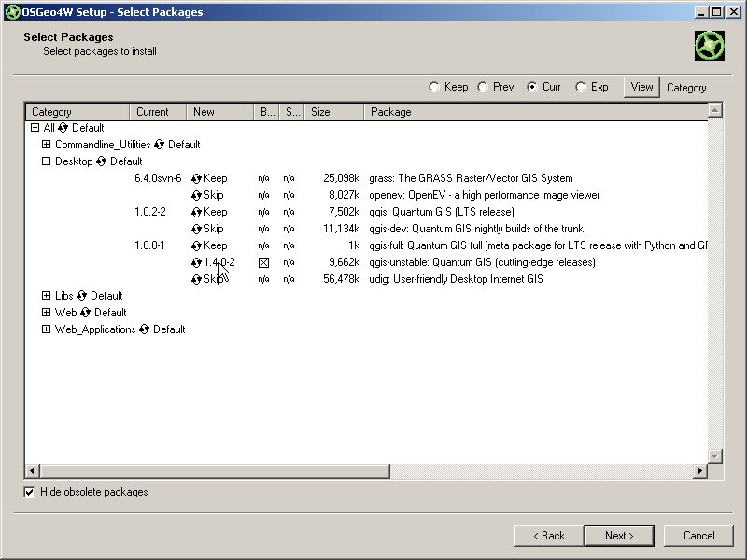Screen dimensions: 747x560
Task: Click the View button
Action: (641, 87)
